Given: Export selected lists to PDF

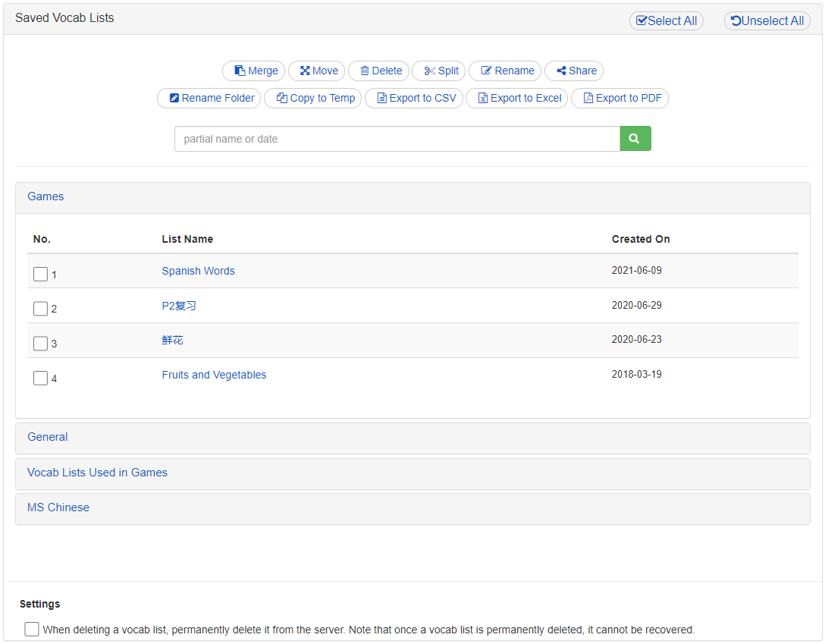Looking at the screenshot, I should click(620, 98).
